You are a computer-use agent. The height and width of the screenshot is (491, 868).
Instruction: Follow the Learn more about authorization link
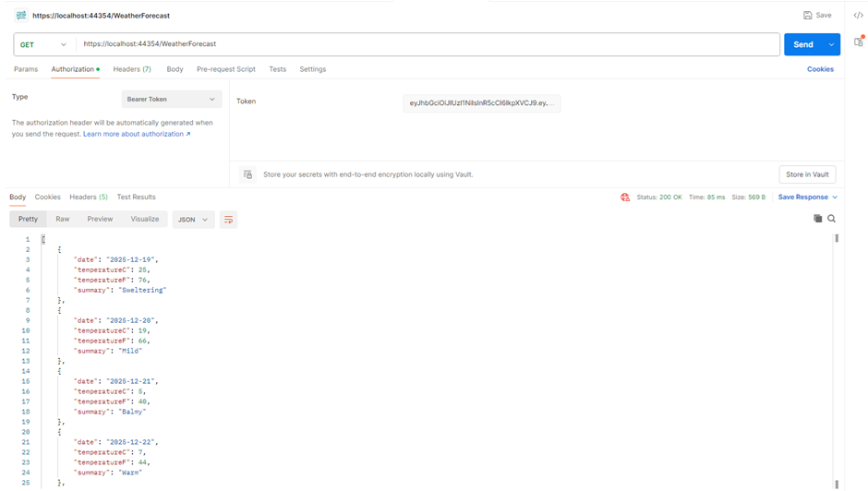(x=136, y=135)
